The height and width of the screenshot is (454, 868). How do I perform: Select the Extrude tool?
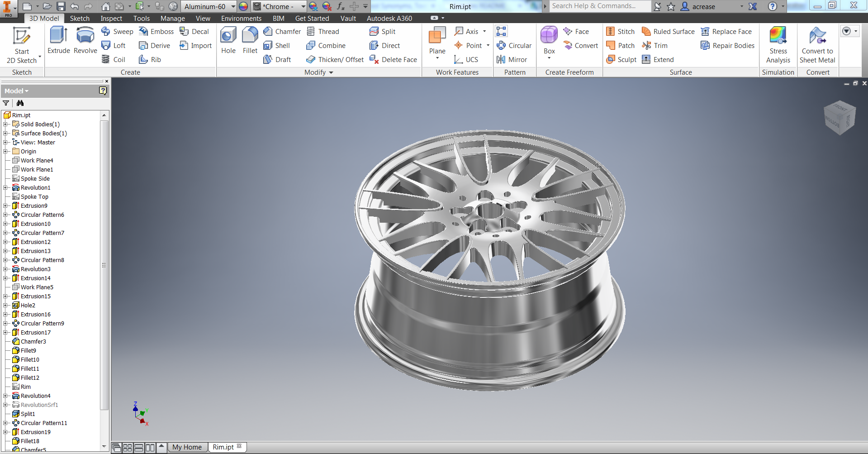tap(58, 43)
